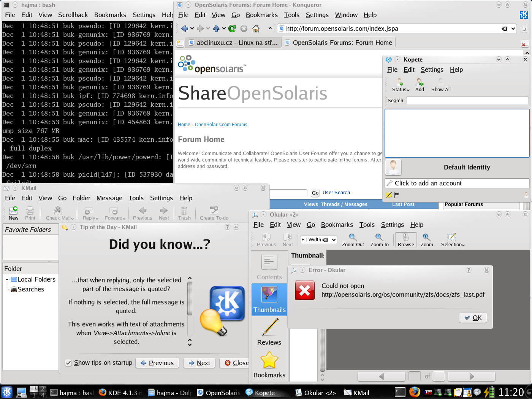Open Konqueror's Window menu
Viewport: 532px width, 399px height.
click(x=346, y=15)
